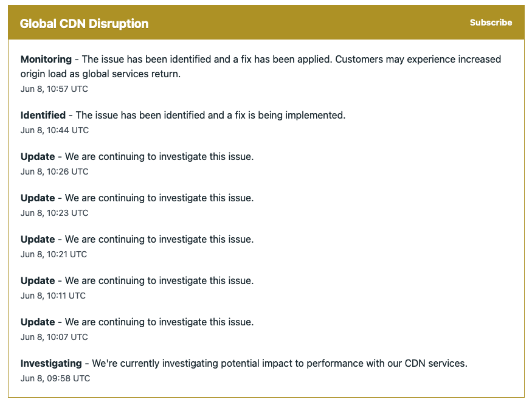Click the Update label posted at 10:23 UTC
The height and width of the screenshot is (402, 532).
click(x=38, y=198)
